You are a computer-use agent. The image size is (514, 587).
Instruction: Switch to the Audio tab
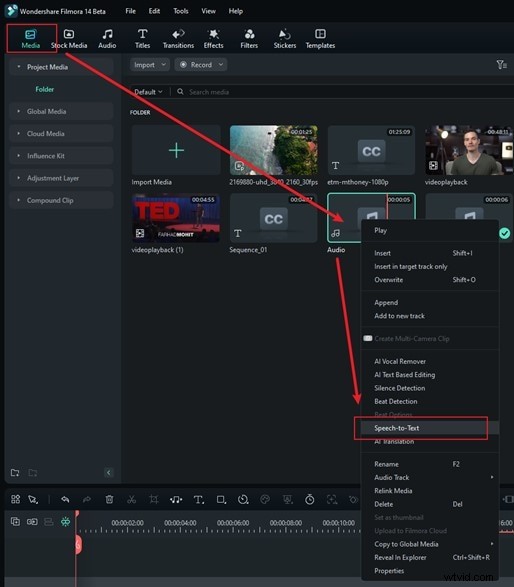point(107,39)
